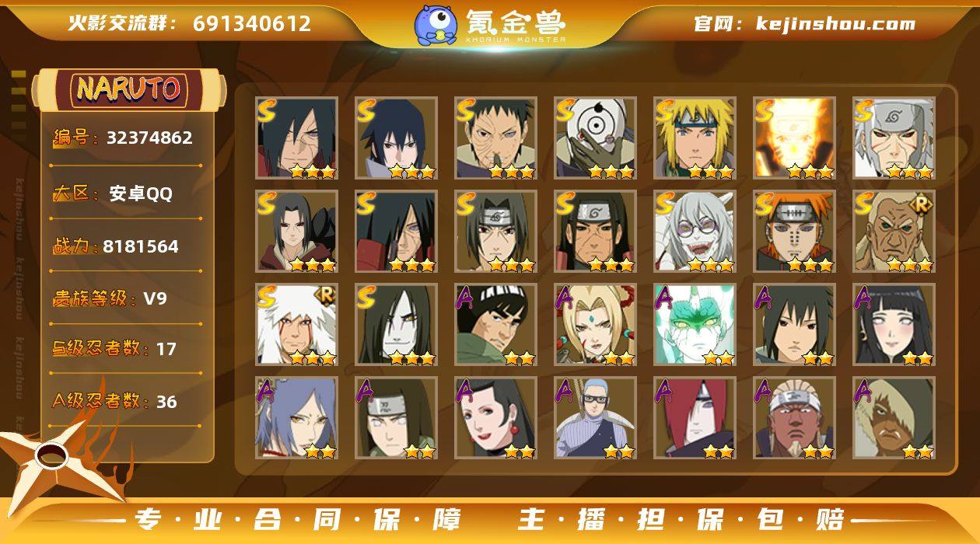The height and width of the screenshot is (544, 980).
Task: Click the official website kejinshou.com link
Action: [x=804, y=23]
